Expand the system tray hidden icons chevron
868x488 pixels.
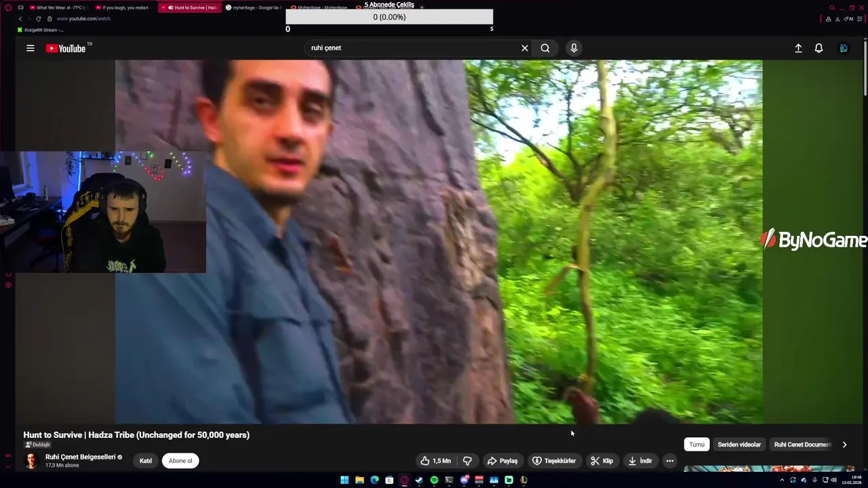click(782, 480)
